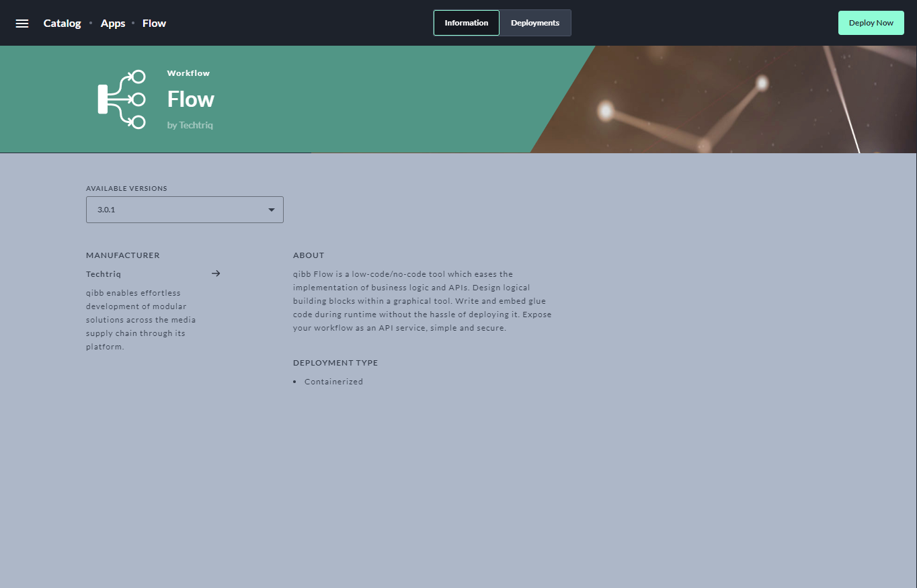Click the Flow workflow logo icon
This screenshot has width=917, height=588.
click(122, 99)
